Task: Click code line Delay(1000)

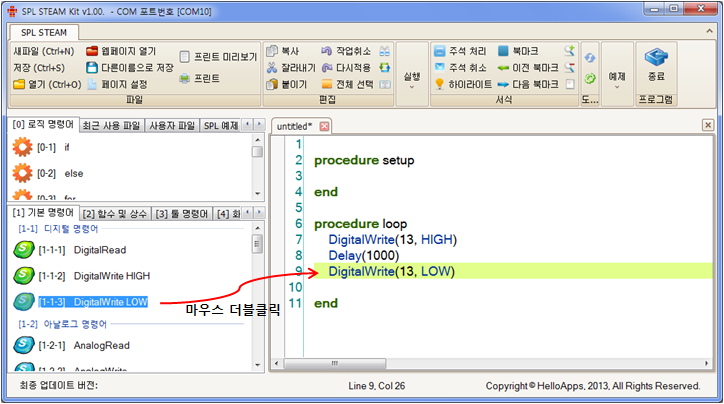Action: 363,255
